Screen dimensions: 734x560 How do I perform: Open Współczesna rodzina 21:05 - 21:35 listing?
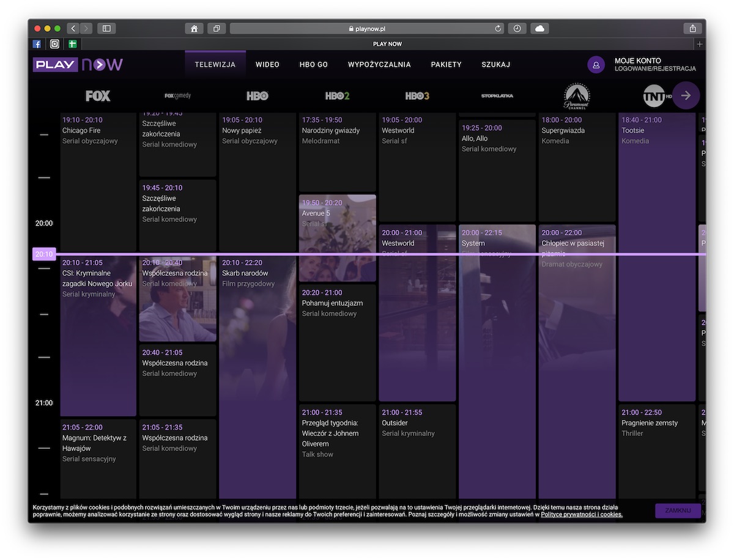[x=177, y=460]
